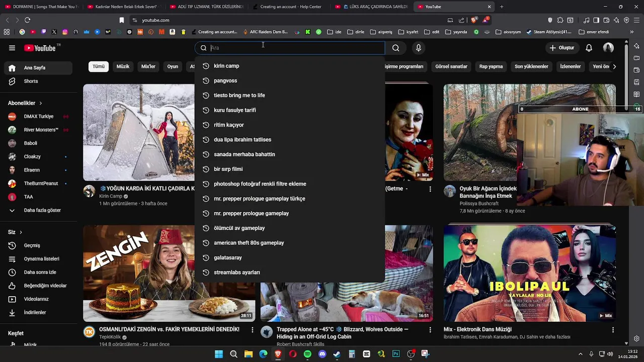Viewport: 644px width, 362px height.
Task: Bookmark this page in the address bar
Action: click(121, 20)
